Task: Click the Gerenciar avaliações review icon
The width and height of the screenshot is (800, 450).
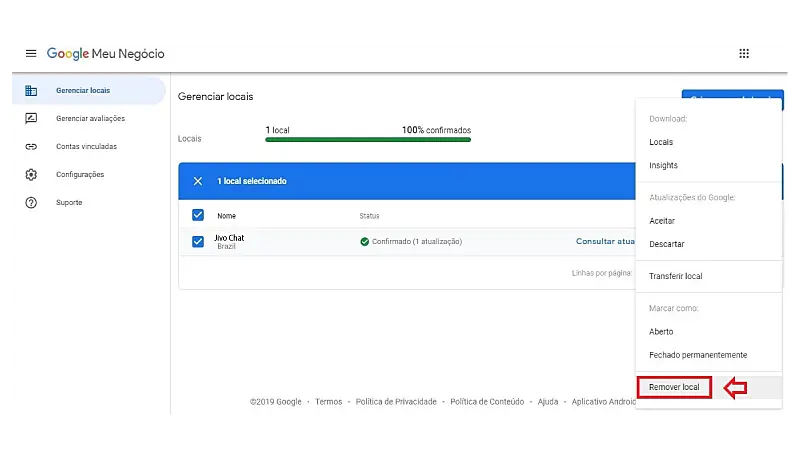Action: (31, 118)
